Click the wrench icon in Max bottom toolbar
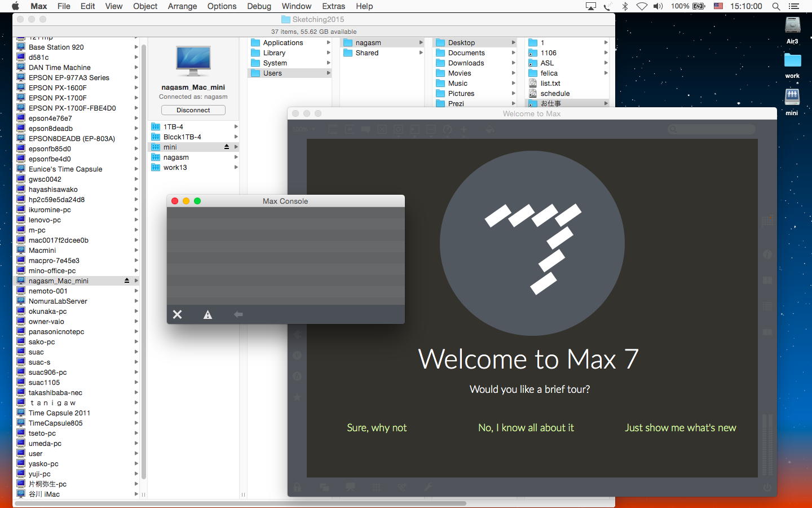Image resolution: width=812 pixels, height=508 pixels. 428,487
